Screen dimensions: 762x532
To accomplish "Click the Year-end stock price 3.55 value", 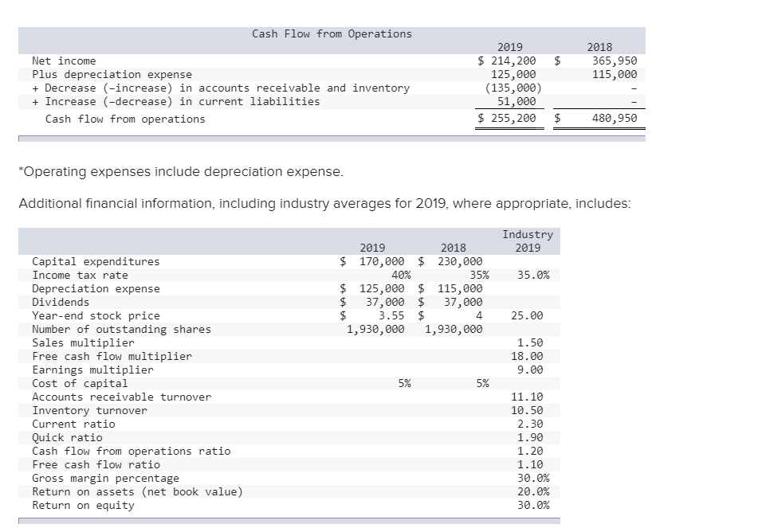I will point(391,316).
